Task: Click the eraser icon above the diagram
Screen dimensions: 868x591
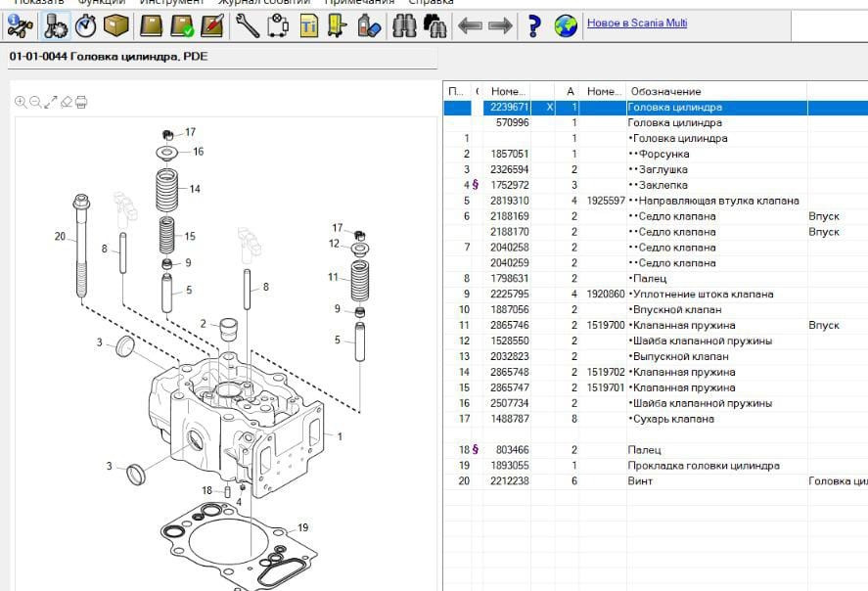Action: [x=67, y=102]
